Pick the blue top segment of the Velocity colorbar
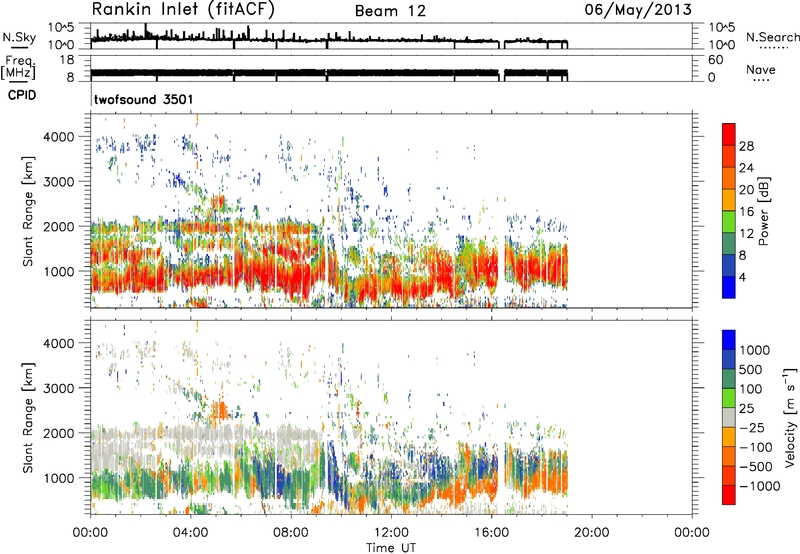800x554 pixels. 729,340
